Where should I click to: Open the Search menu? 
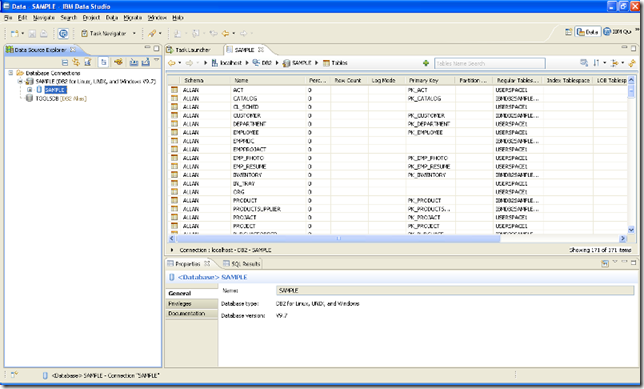(x=69, y=18)
